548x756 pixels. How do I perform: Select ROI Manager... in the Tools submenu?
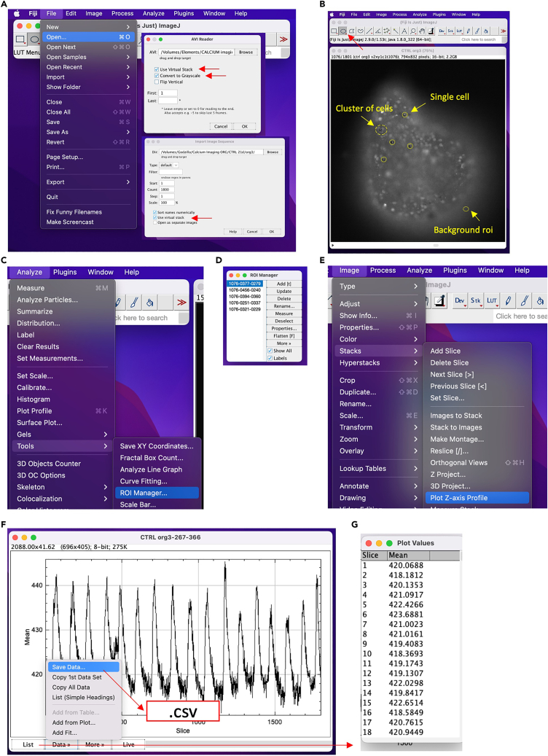click(x=157, y=493)
